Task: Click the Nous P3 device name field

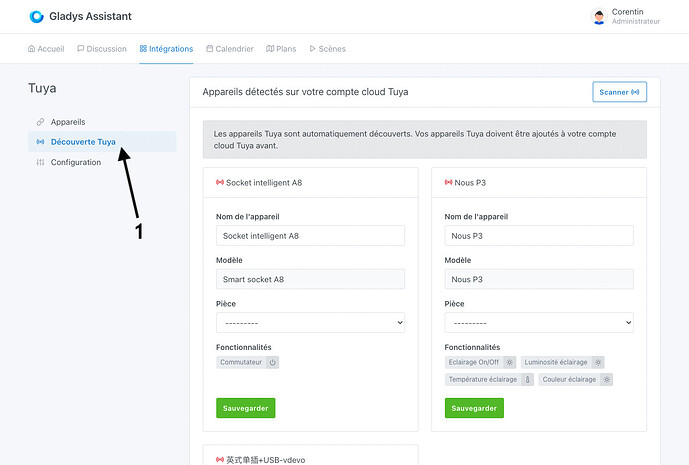Action: pos(539,236)
